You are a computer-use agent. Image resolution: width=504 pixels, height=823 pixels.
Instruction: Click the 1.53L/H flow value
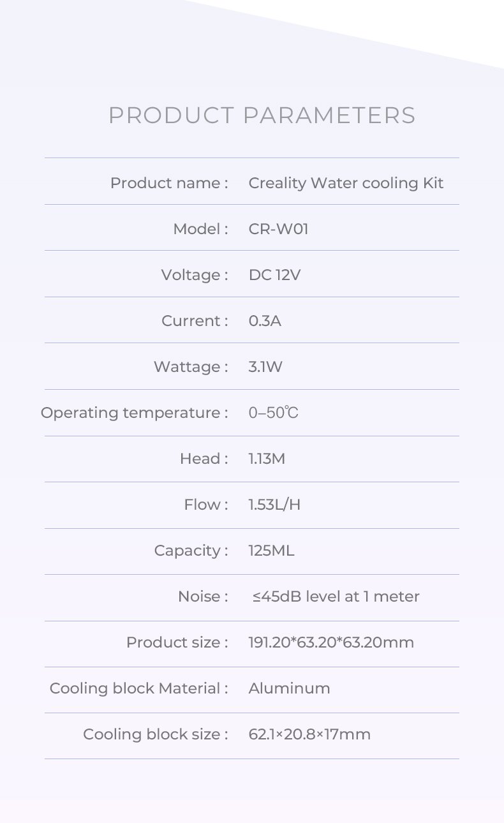tap(274, 505)
